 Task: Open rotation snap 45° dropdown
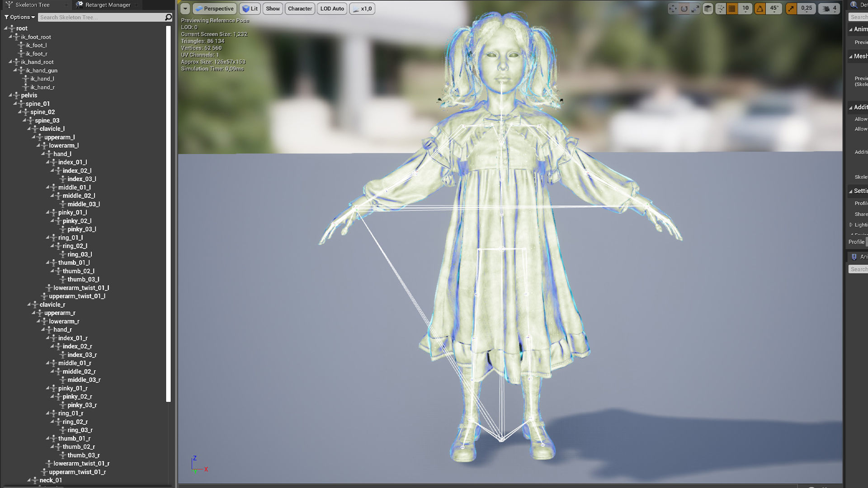774,9
